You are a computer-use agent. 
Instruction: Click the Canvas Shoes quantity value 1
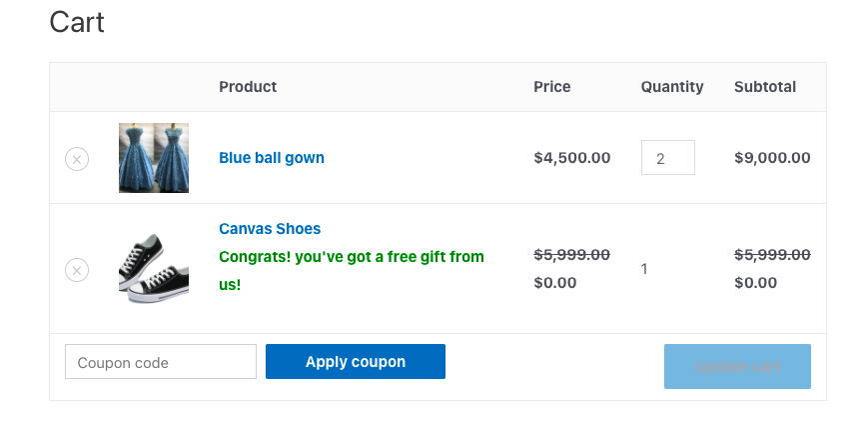pyautogui.click(x=645, y=269)
